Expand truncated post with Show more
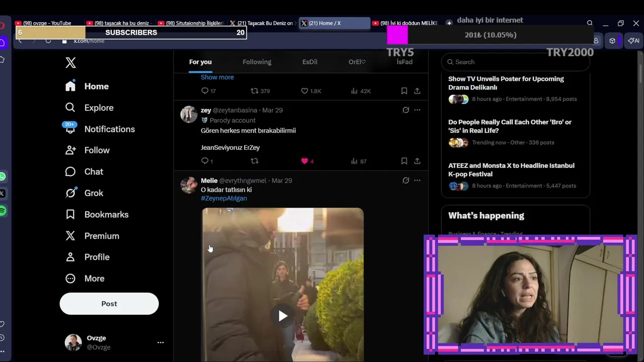This screenshot has height=362, width=644. [217, 77]
